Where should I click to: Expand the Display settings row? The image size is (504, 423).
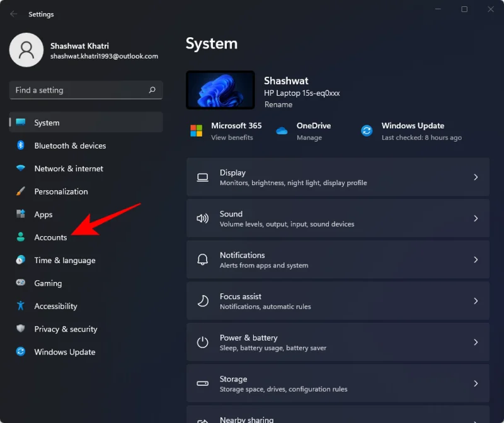(476, 177)
